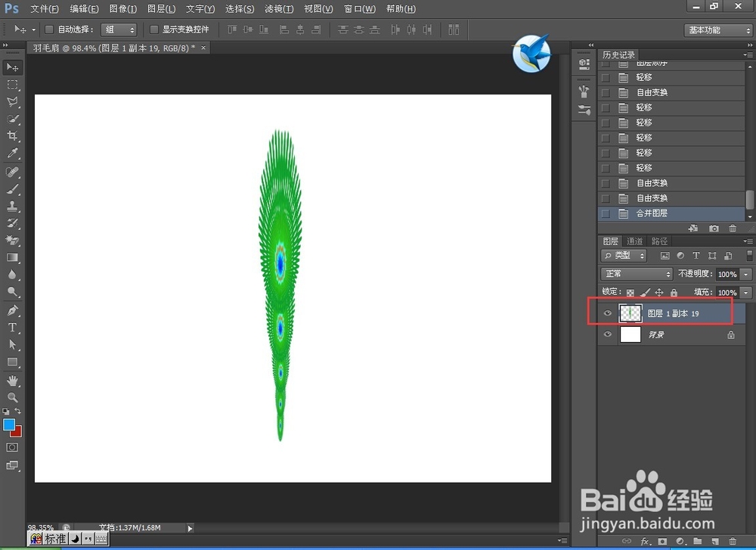Close the 羽毛扇 document tab

tap(203, 47)
